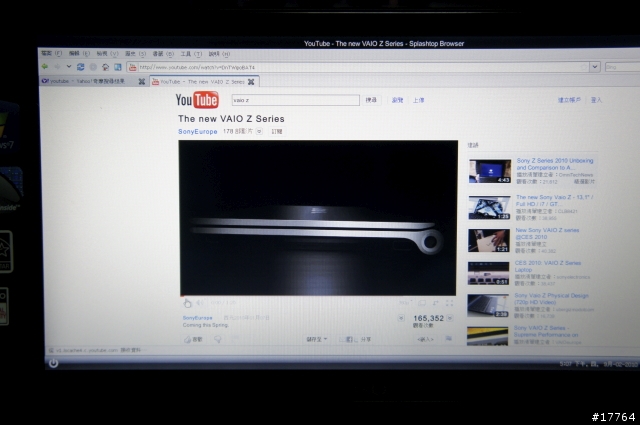640x425 pixels.
Task: Click the YouTube search field containing vaio z
Action: click(296, 100)
